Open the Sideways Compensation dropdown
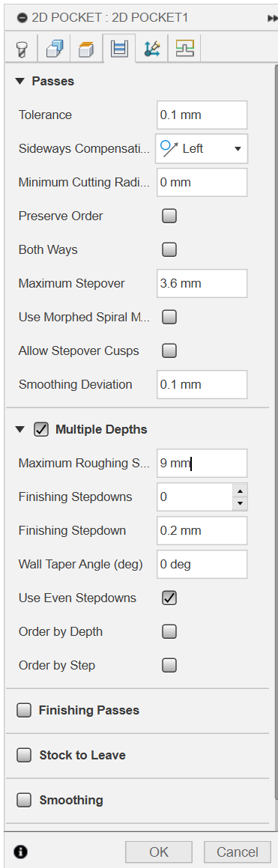 click(x=202, y=148)
